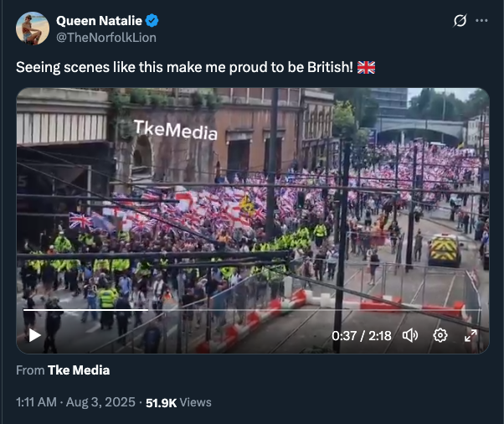Seek in the unplayed video progress bar

point(318,310)
